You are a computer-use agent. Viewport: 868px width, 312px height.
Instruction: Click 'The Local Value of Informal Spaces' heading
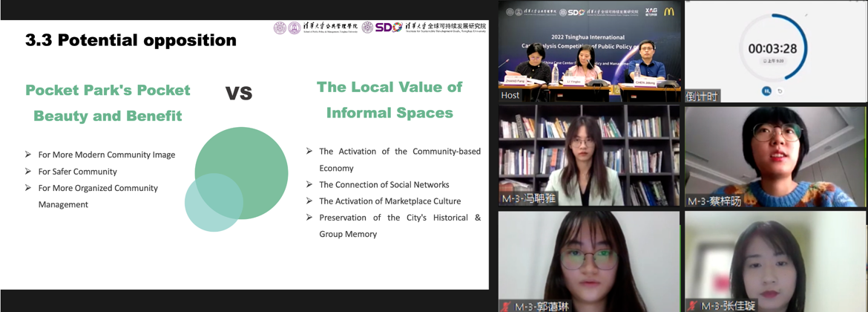(389, 100)
